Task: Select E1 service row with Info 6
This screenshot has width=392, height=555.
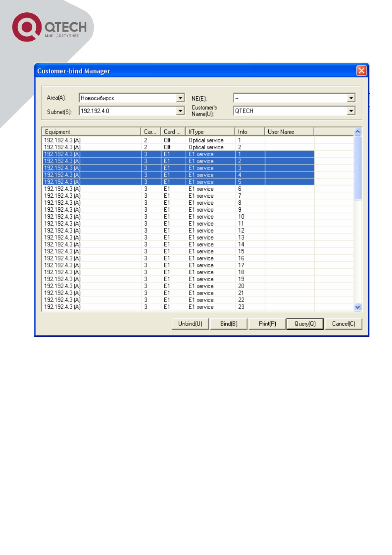Action: click(x=178, y=189)
